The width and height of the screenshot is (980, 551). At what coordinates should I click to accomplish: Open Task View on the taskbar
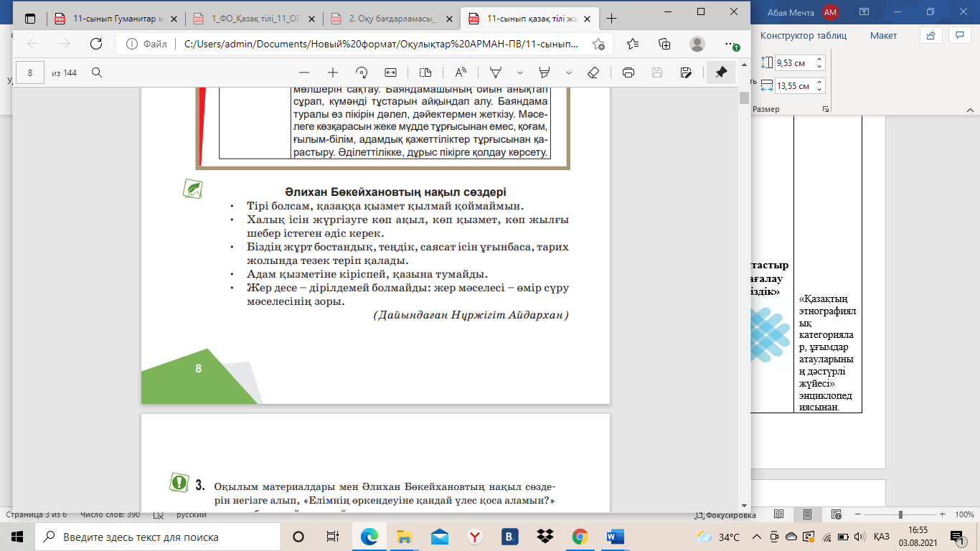(x=332, y=537)
